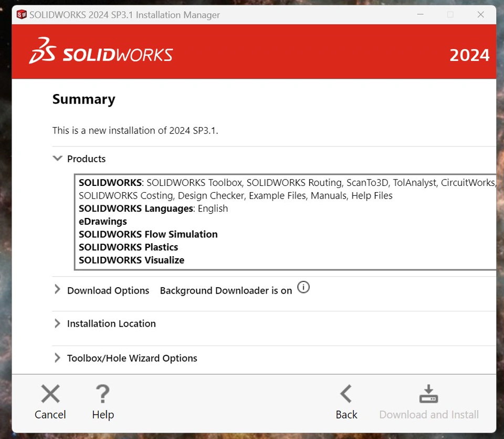The image size is (504, 439).
Task: Click Background Downloader info icon
Action: [x=303, y=287]
